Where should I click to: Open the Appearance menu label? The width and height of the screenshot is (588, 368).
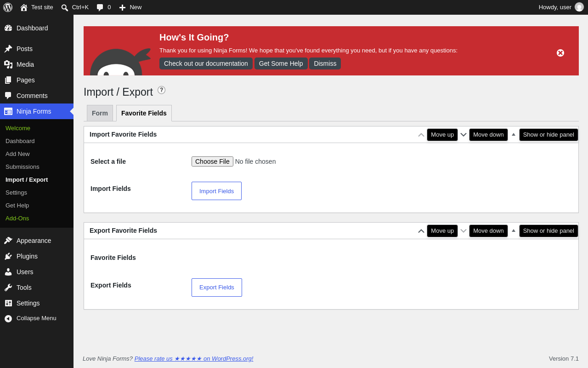click(34, 241)
